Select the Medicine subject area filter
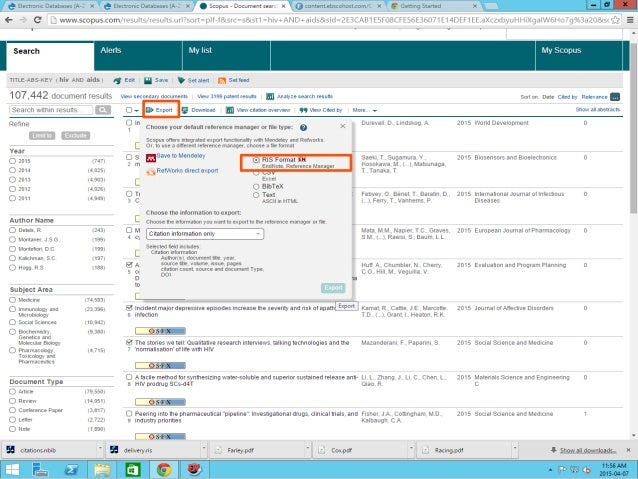The image size is (638, 479). (13, 300)
